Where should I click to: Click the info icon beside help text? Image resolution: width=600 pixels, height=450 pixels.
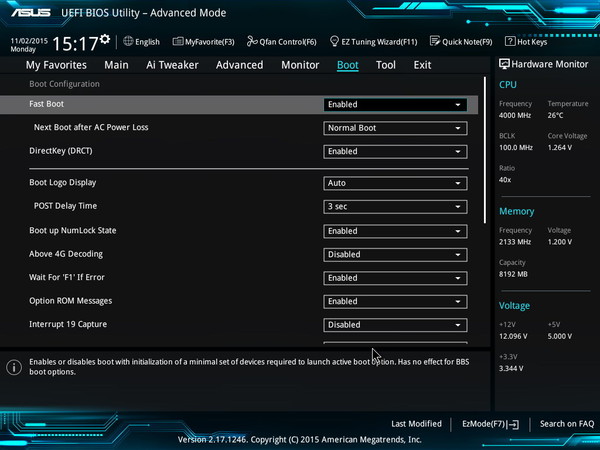click(x=14, y=367)
